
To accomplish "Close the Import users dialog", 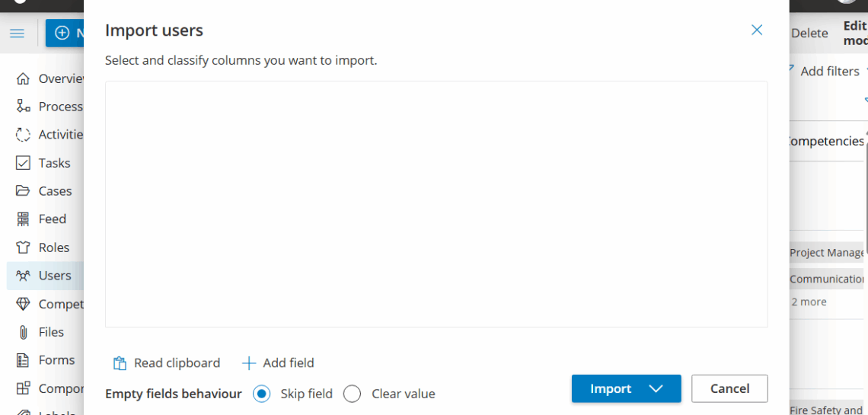I will click(757, 30).
